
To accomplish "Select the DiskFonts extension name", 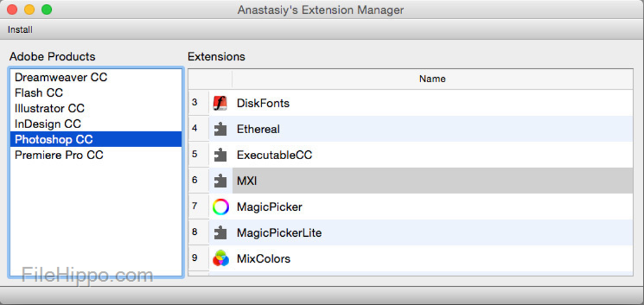I will point(263,103).
